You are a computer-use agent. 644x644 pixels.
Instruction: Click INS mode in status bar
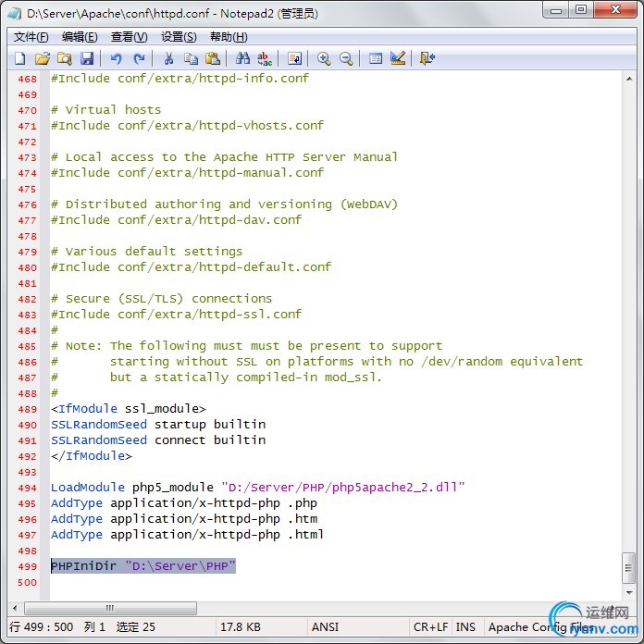point(465,627)
